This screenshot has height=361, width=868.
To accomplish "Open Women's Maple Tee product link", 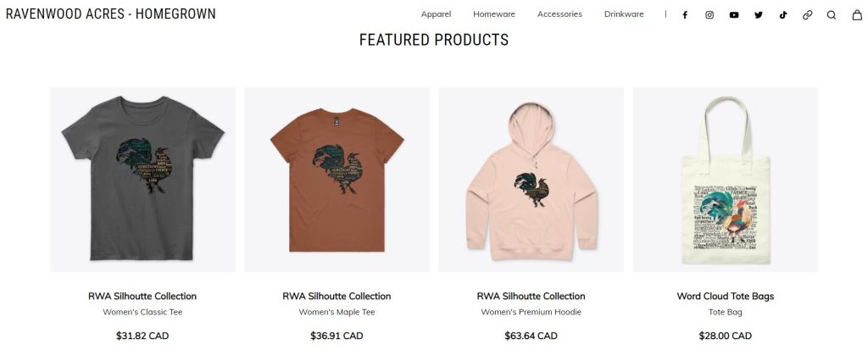I will [337, 312].
